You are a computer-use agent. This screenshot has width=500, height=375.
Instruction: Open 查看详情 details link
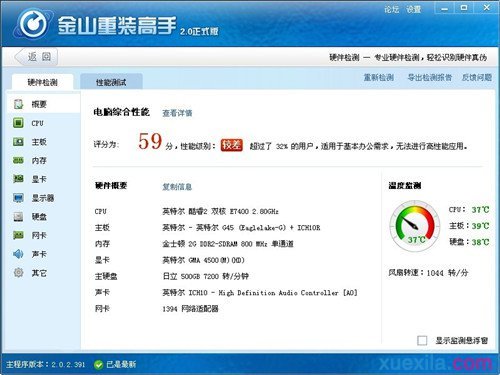point(177,113)
